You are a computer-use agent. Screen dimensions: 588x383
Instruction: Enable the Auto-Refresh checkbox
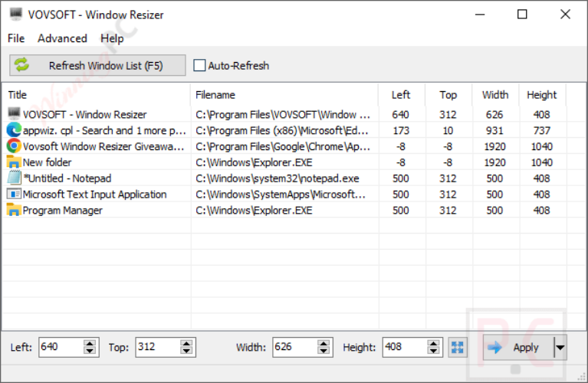(199, 65)
